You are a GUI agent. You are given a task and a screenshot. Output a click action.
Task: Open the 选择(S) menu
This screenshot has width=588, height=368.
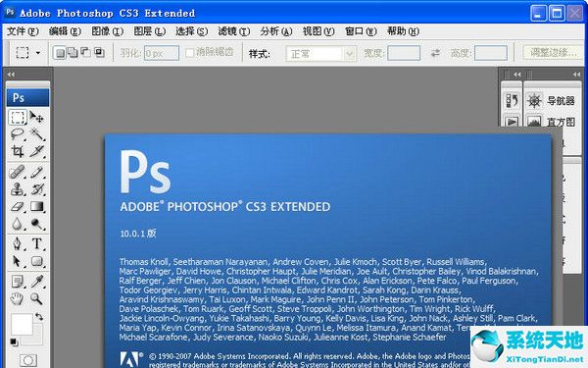coord(192,31)
